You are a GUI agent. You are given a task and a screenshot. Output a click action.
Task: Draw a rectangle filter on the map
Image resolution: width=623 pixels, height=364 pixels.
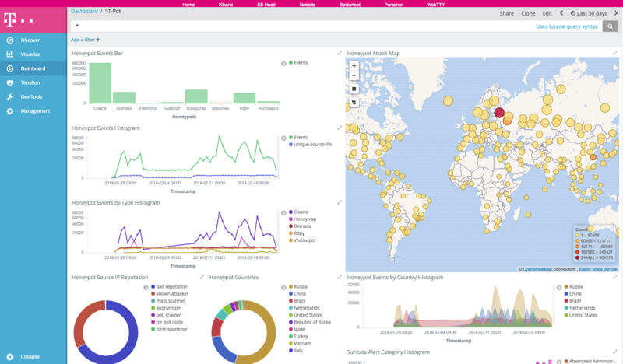[x=354, y=89]
